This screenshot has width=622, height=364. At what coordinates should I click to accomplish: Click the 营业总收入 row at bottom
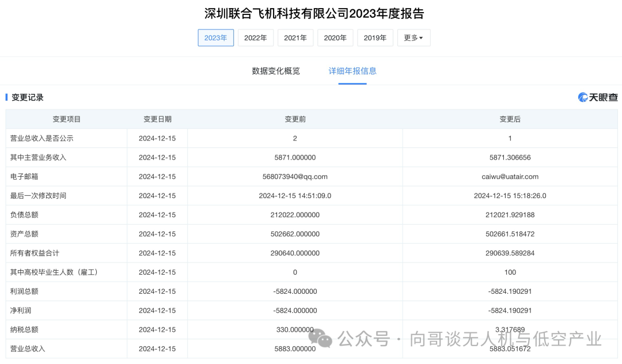27,348
